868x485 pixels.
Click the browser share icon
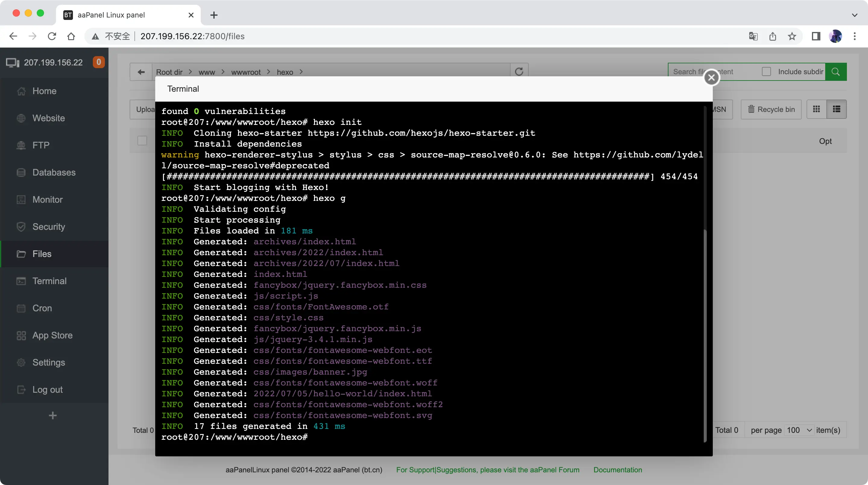point(773,36)
